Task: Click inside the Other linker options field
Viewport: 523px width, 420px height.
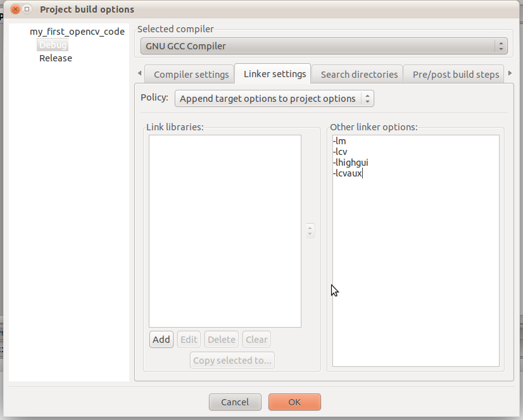Action: pos(415,250)
